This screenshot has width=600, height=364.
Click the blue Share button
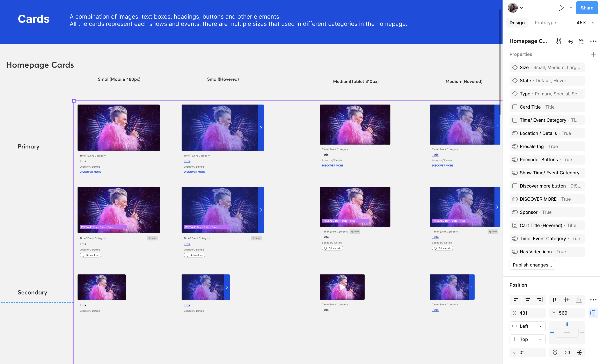pos(587,8)
